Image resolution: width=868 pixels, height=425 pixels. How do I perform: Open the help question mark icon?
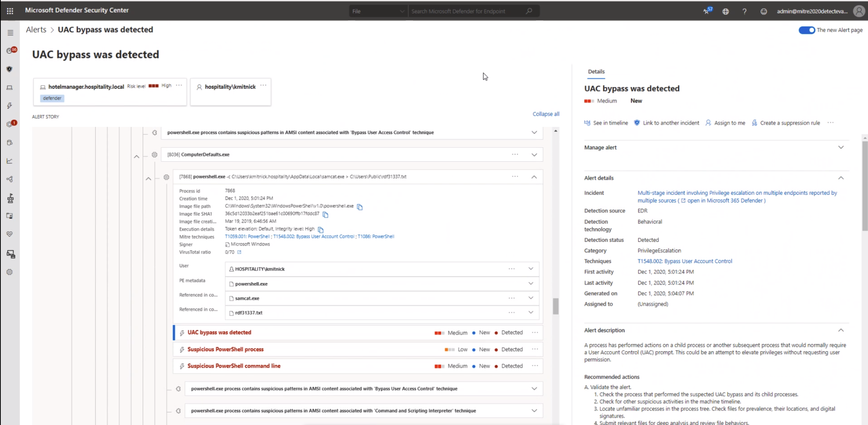pyautogui.click(x=744, y=11)
